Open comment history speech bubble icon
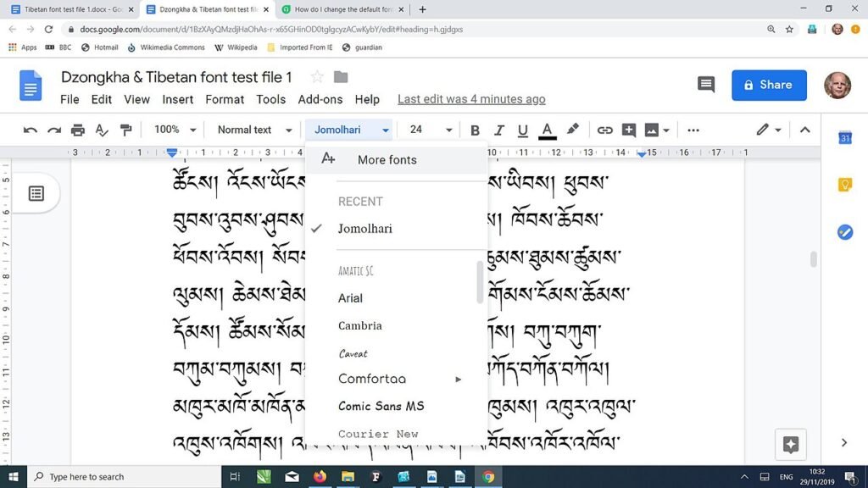868x488 pixels. [706, 85]
